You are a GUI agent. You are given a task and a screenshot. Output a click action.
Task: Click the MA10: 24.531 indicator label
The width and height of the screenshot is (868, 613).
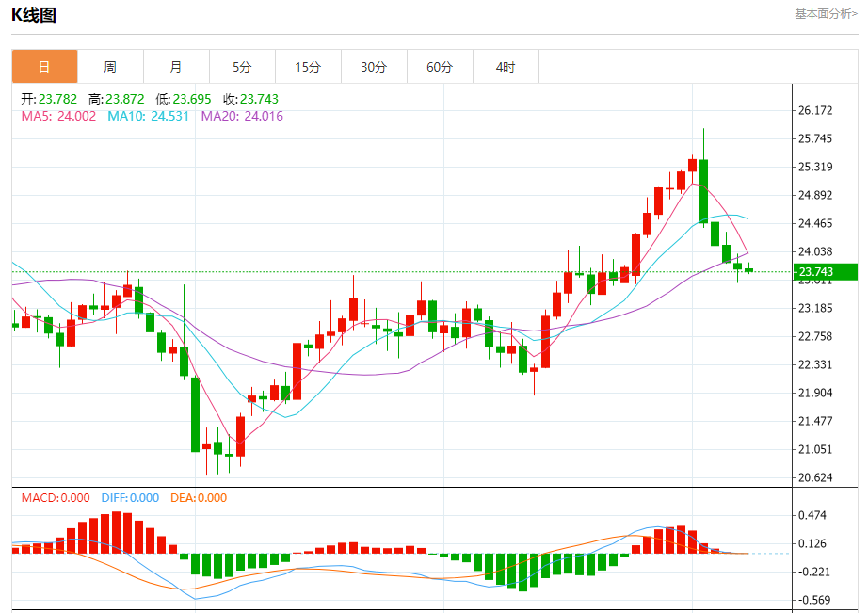(x=149, y=116)
